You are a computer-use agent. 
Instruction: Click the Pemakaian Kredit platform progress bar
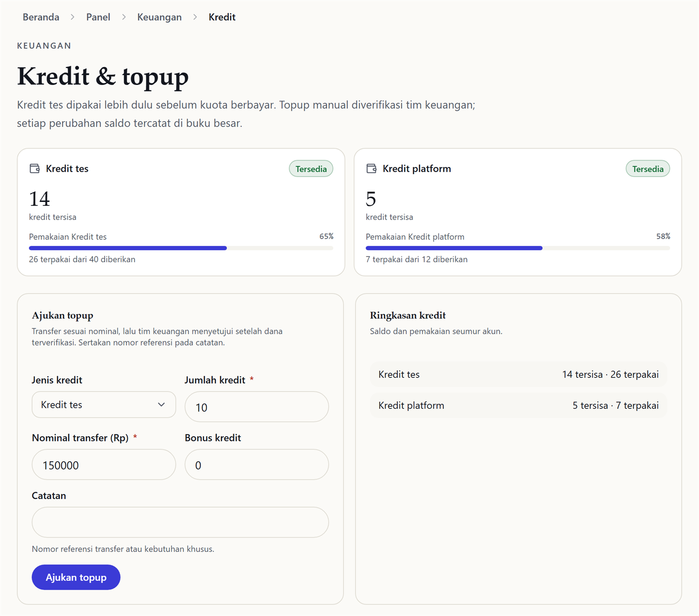point(518,248)
